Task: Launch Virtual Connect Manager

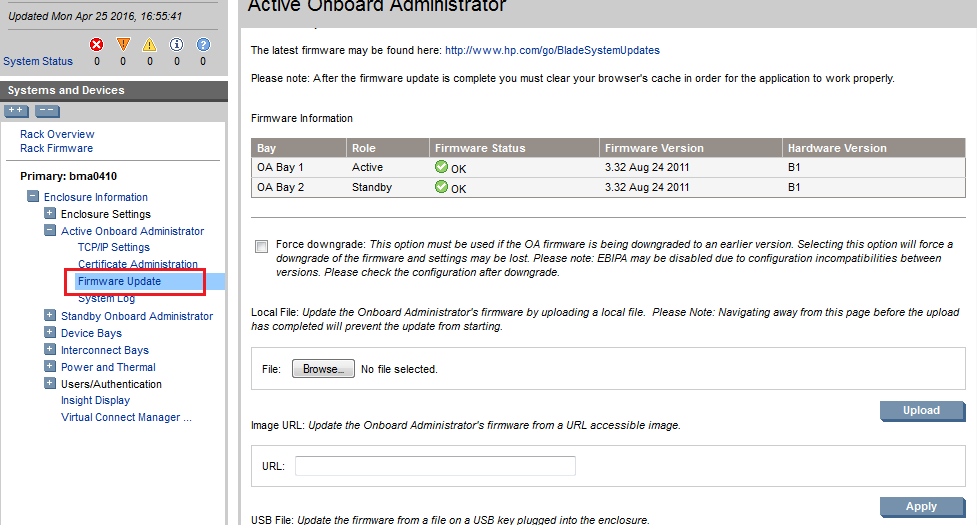Action: click(x=126, y=417)
